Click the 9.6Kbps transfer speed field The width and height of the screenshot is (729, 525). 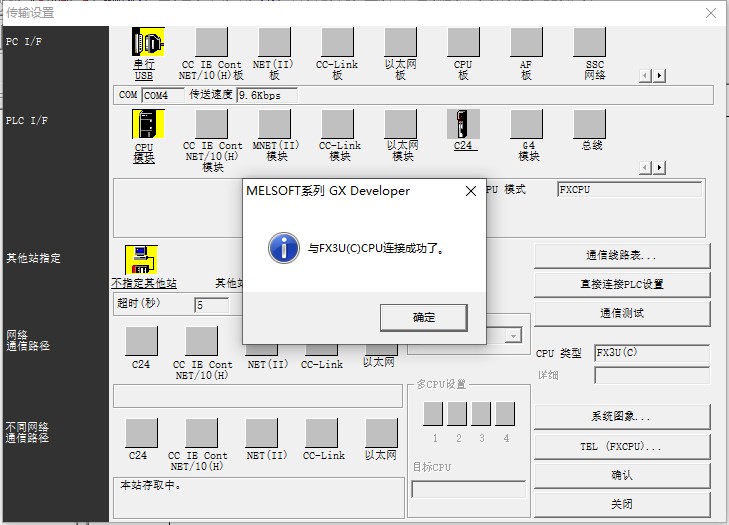click(267, 95)
